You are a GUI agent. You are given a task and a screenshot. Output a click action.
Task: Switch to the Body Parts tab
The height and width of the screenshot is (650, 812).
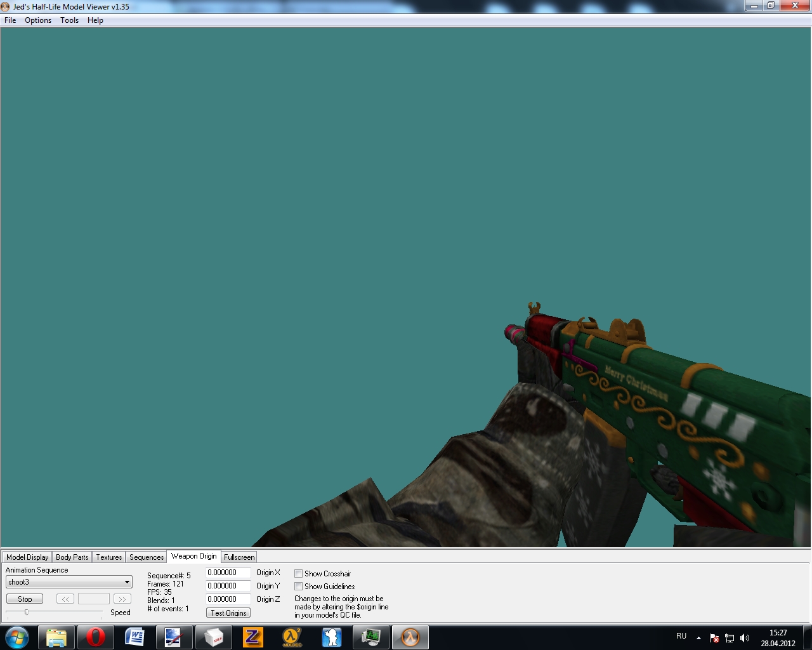pos(72,557)
